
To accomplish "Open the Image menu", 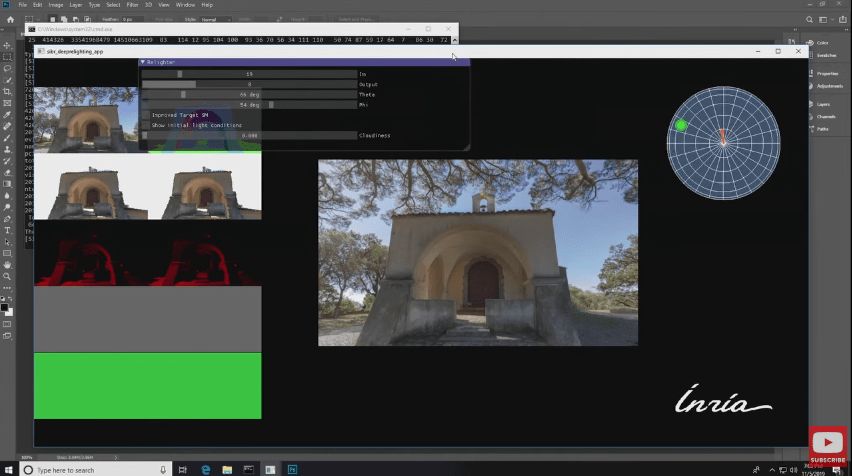I will (56, 5).
